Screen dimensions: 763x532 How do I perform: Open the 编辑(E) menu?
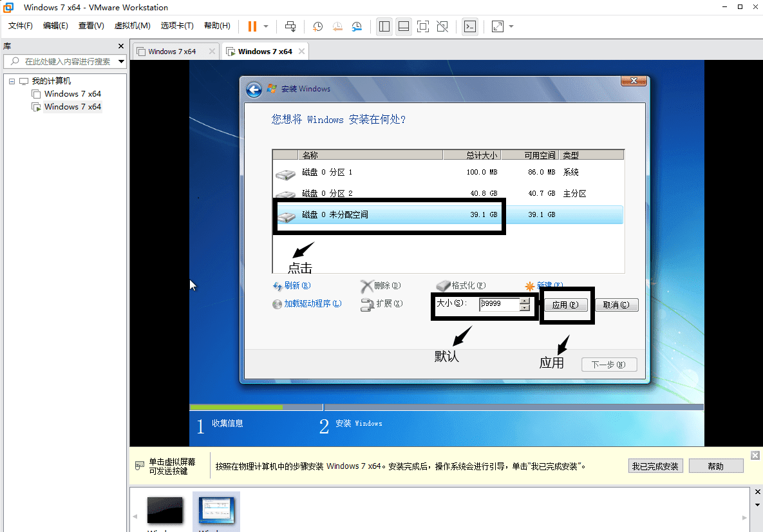[55, 26]
